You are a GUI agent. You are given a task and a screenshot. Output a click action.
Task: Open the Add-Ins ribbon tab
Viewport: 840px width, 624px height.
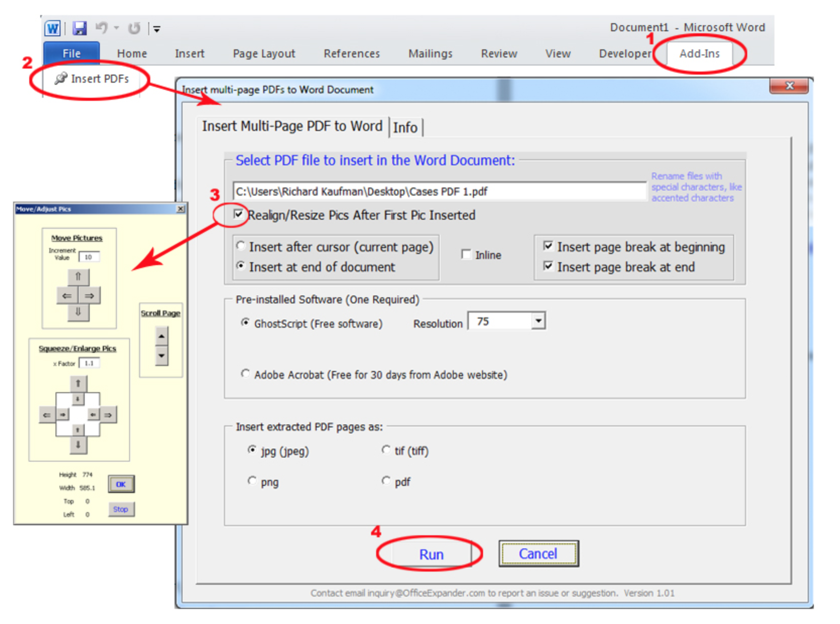(699, 53)
